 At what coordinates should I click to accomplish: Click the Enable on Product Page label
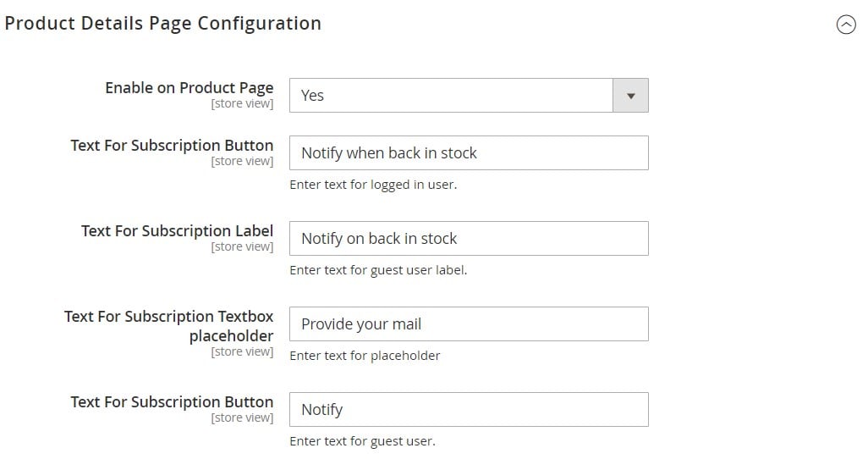tap(190, 87)
